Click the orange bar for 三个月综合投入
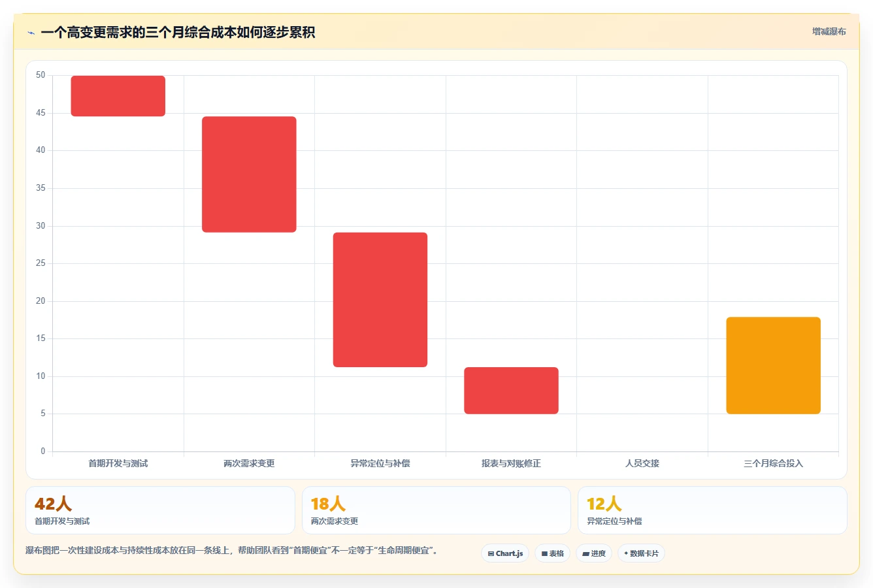Screen dimensions: 873x588 773,366
